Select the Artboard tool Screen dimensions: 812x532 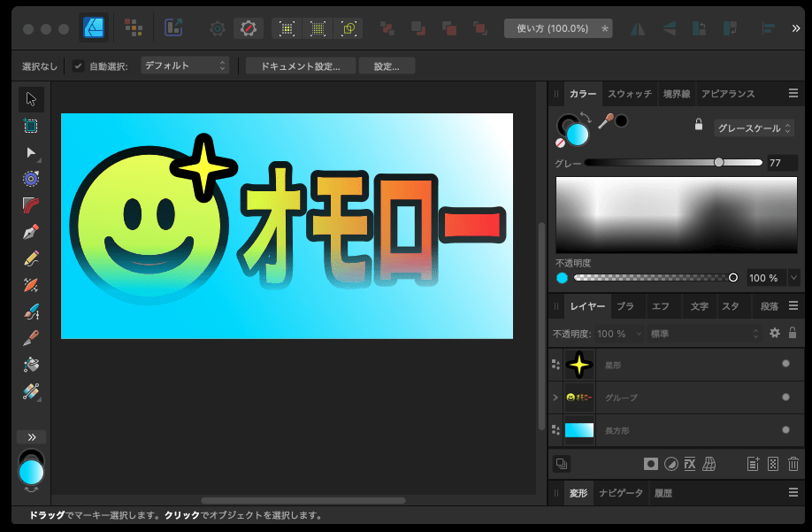click(x=30, y=126)
